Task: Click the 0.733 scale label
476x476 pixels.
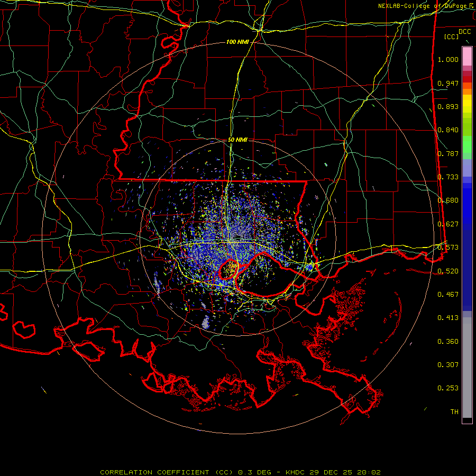Action: tap(448, 177)
